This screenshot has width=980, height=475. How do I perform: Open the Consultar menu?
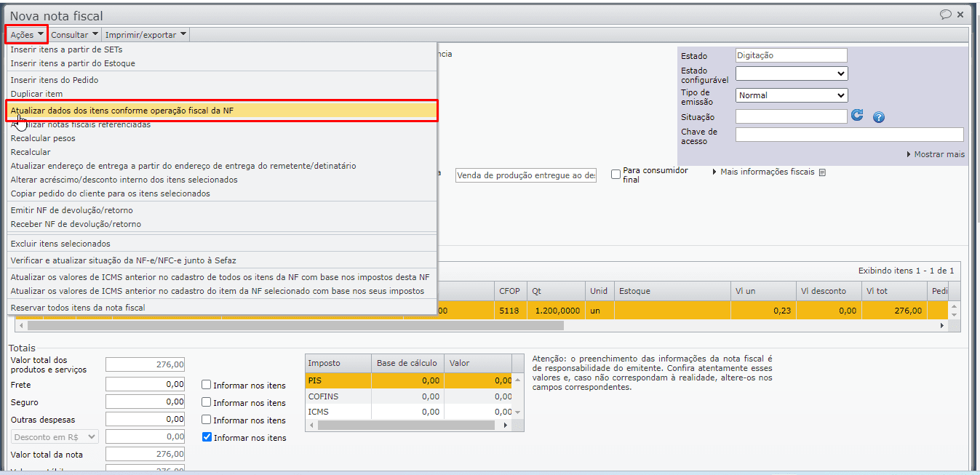pos(74,34)
